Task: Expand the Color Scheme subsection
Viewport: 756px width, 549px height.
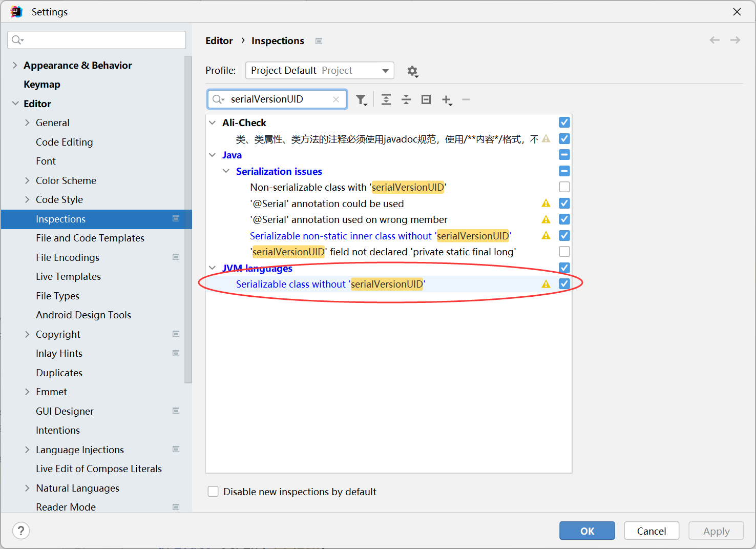Action: [27, 180]
